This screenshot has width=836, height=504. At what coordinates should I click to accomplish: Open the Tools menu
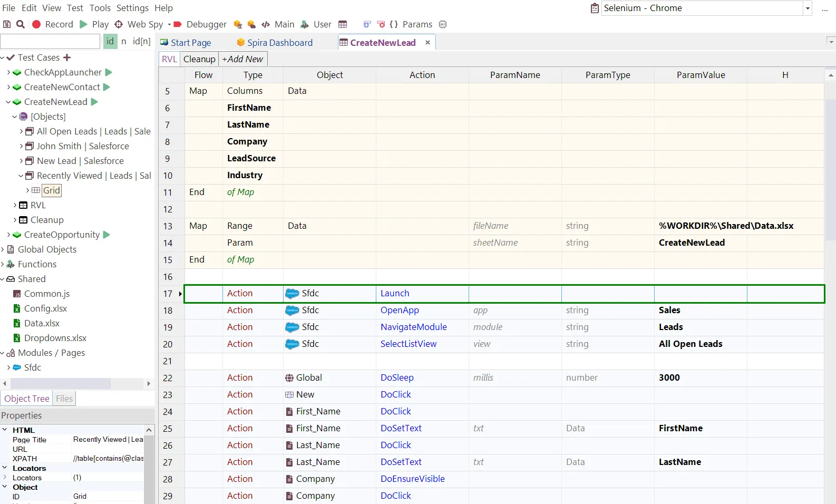[100, 8]
